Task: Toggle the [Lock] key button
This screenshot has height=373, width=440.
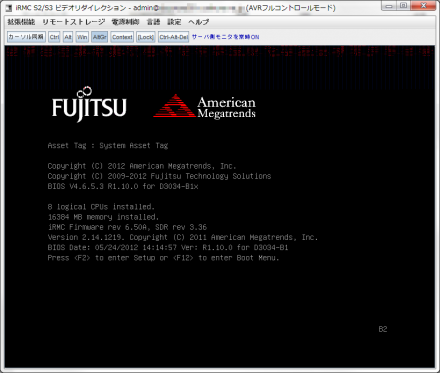Action: [146, 37]
